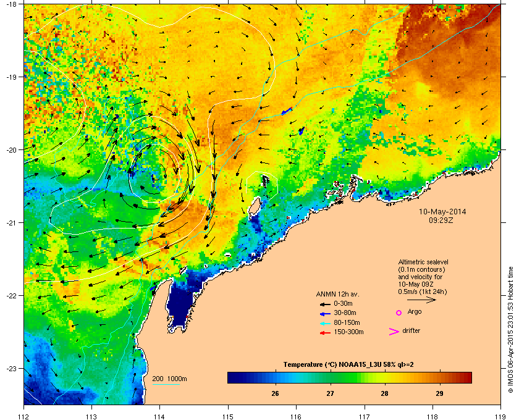Click the 0.5m/s velocity scale arrow
This screenshot has height=420, width=519.
tap(421, 300)
